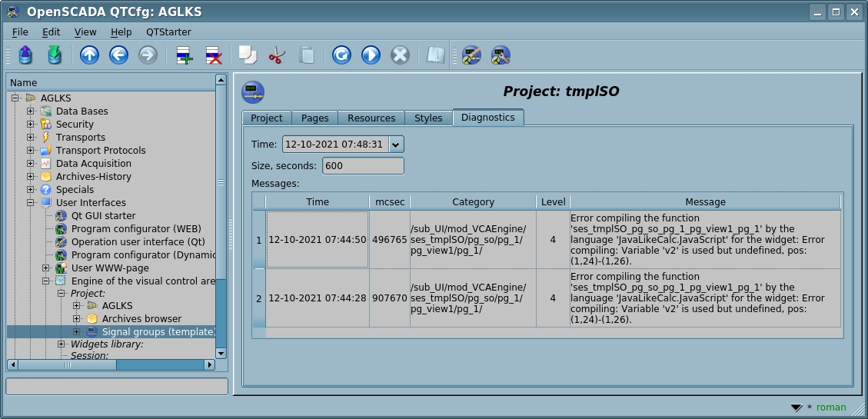Viewport: 868px width, 419px height.
Task: Select the Diagnostics tab
Action: (x=488, y=118)
